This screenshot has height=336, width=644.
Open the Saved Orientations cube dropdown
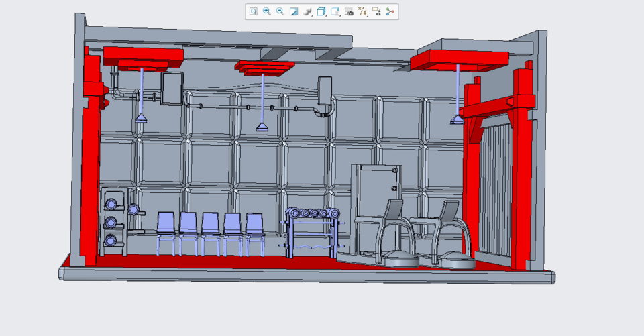321,11
